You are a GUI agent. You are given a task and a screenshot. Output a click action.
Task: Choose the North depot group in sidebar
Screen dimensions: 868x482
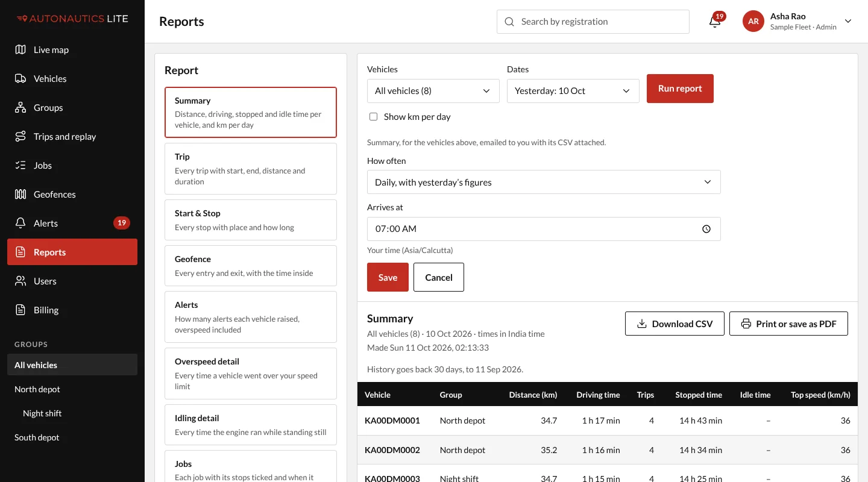pos(72,389)
